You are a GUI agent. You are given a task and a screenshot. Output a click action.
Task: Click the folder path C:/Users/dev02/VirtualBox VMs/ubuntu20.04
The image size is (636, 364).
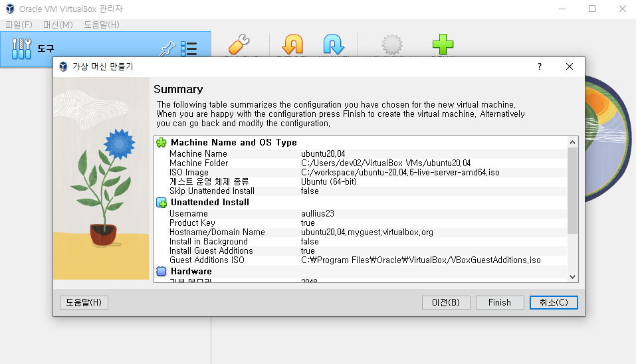385,163
